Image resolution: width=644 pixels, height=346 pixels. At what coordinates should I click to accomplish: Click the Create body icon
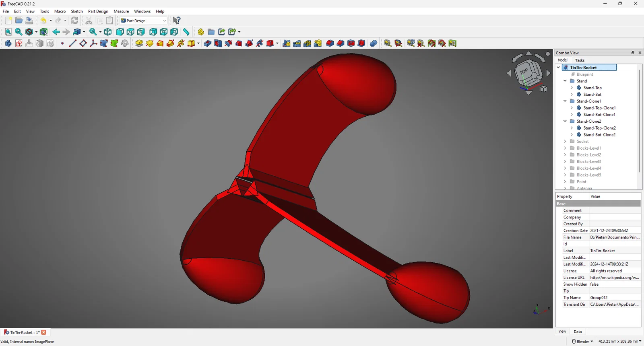point(8,43)
